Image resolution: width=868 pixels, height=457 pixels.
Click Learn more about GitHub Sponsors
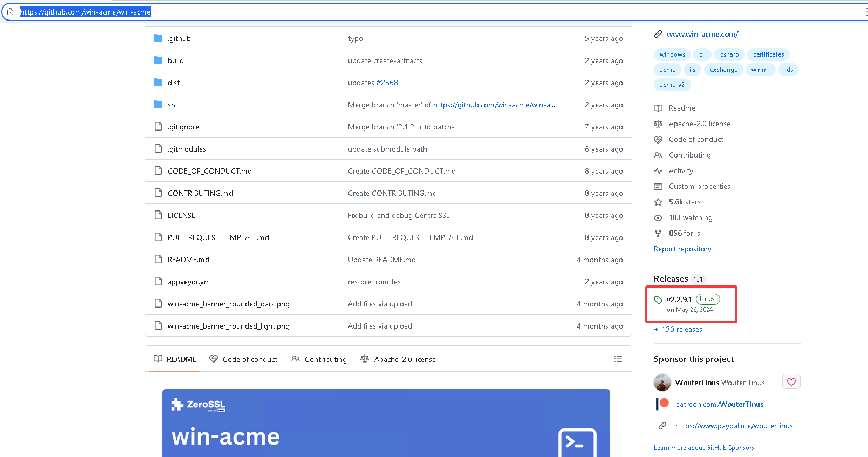coord(704,448)
